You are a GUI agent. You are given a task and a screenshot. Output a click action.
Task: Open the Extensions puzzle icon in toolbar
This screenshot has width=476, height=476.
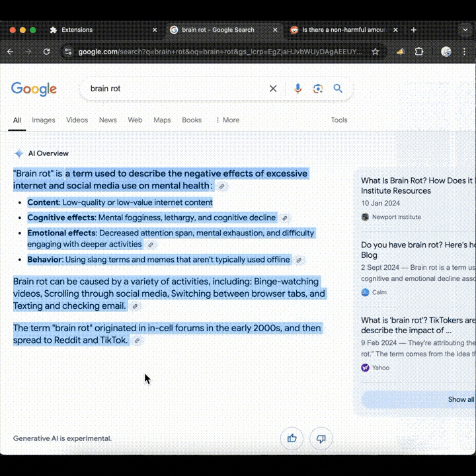419,52
